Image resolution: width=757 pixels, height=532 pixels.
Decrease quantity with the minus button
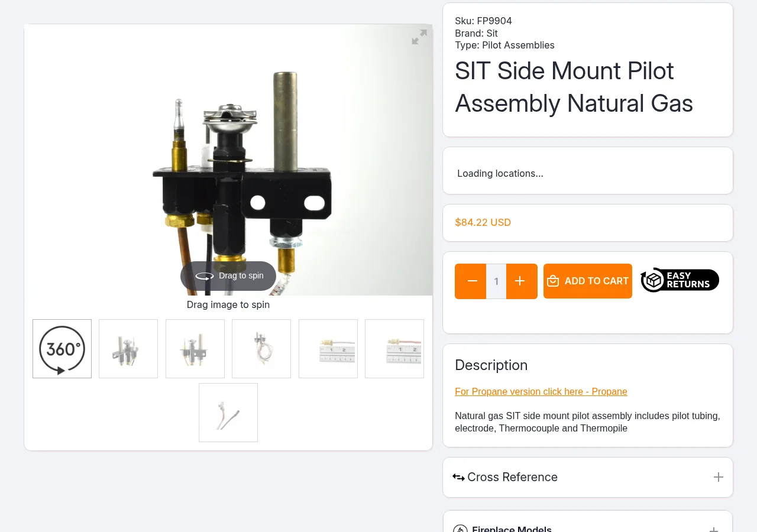(471, 281)
